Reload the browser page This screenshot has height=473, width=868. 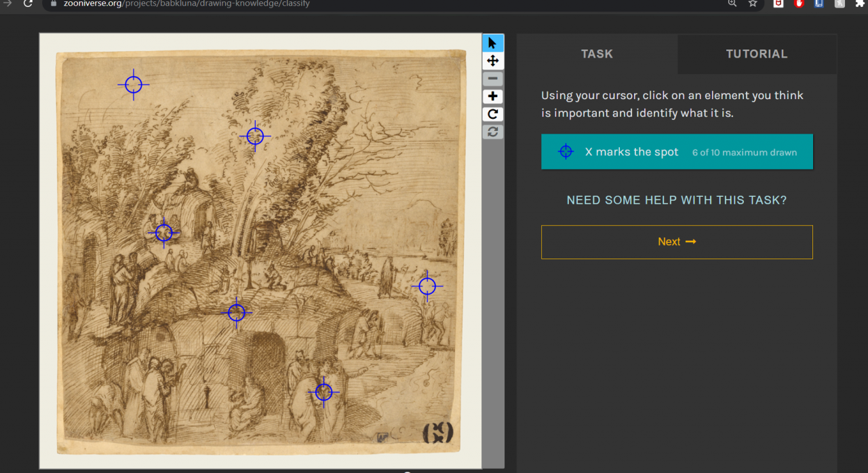(28, 3)
